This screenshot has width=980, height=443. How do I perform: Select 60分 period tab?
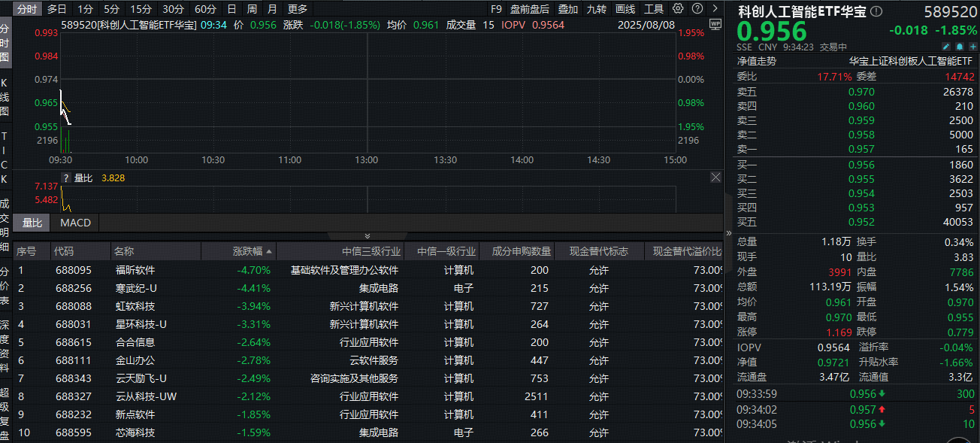click(205, 9)
